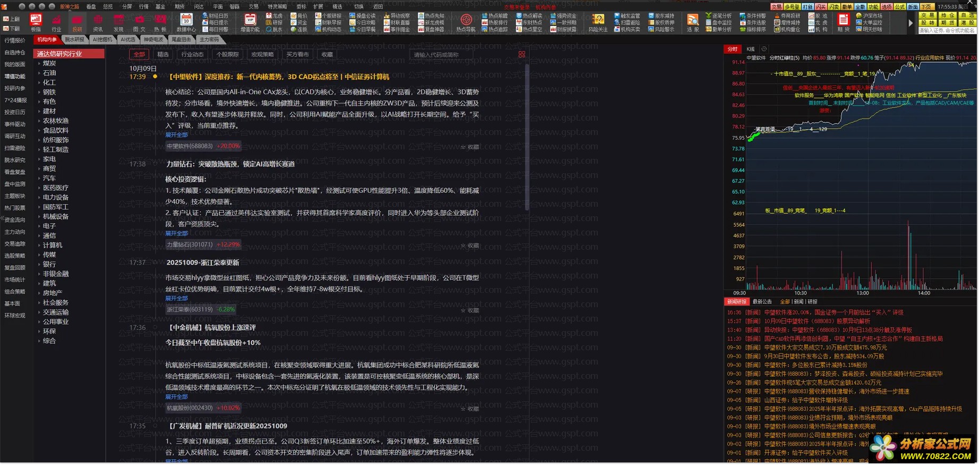
Task: Click 个股研报 toolbar item
Action: pyautogui.click(x=329, y=16)
